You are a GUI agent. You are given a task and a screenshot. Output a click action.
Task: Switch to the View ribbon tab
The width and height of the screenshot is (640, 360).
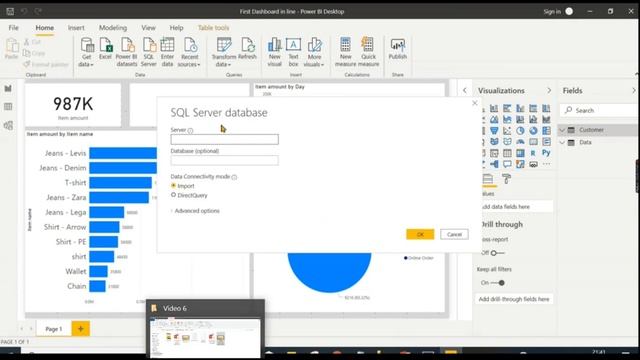[149, 28]
